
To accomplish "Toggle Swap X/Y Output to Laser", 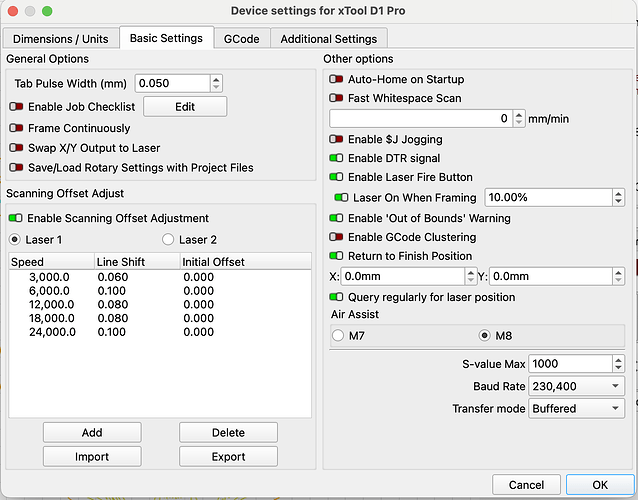I will (x=16, y=147).
